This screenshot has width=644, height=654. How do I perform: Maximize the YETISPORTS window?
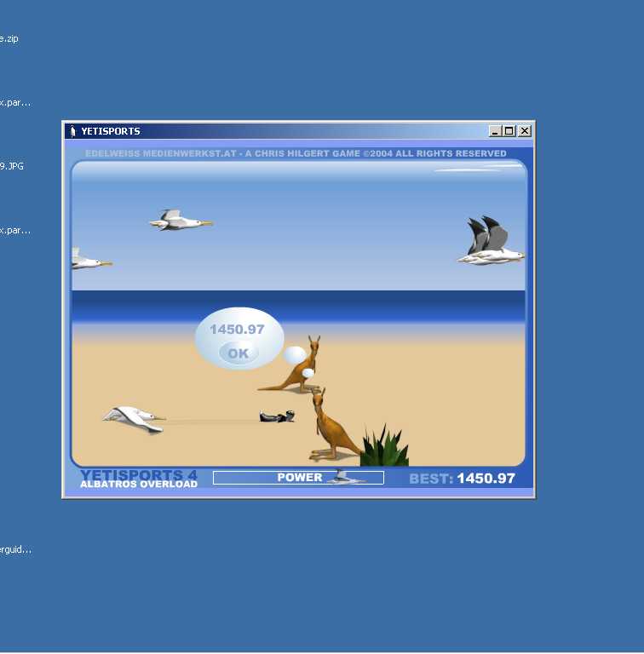point(509,131)
